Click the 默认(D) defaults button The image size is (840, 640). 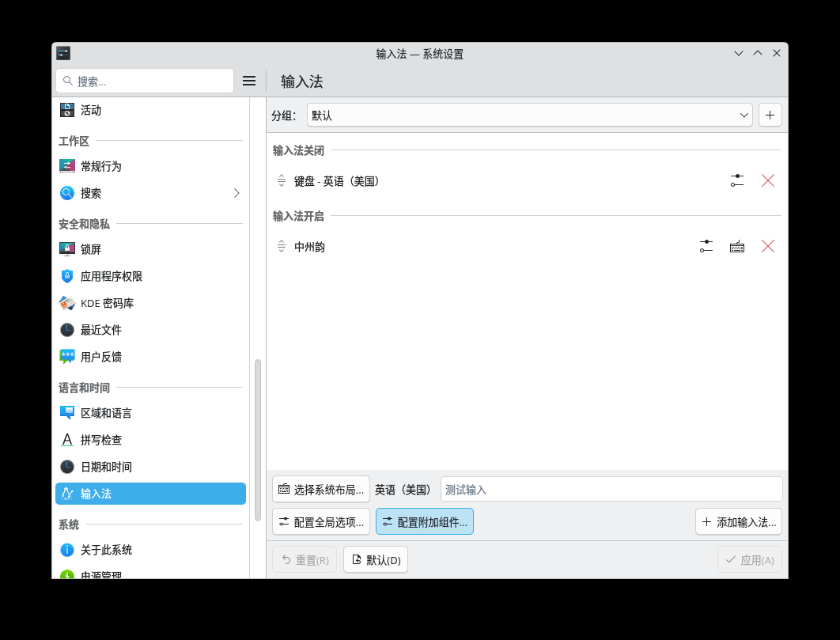pos(375,560)
